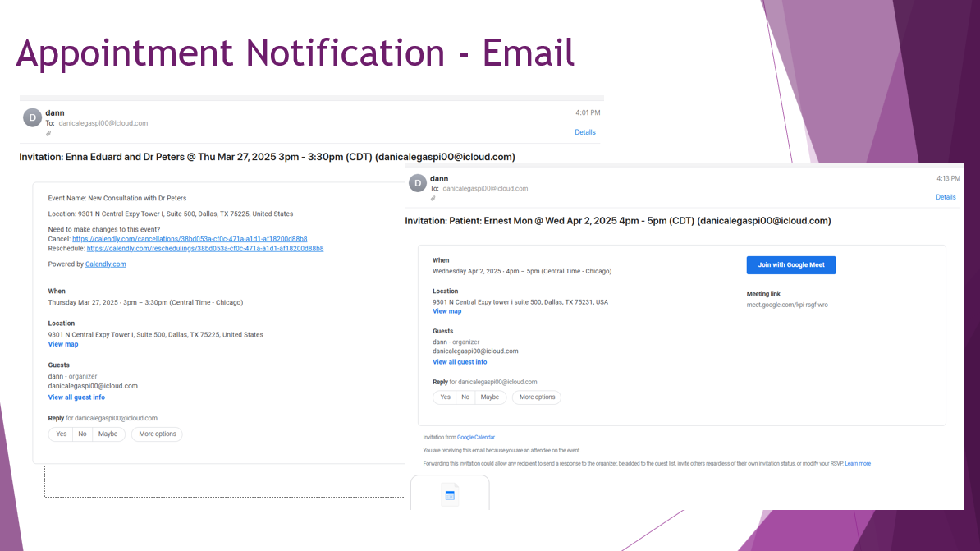This screenshot has height=551, width=980.
Task: Click the 4:01 PM timestamp
Action: coord(588,112)
